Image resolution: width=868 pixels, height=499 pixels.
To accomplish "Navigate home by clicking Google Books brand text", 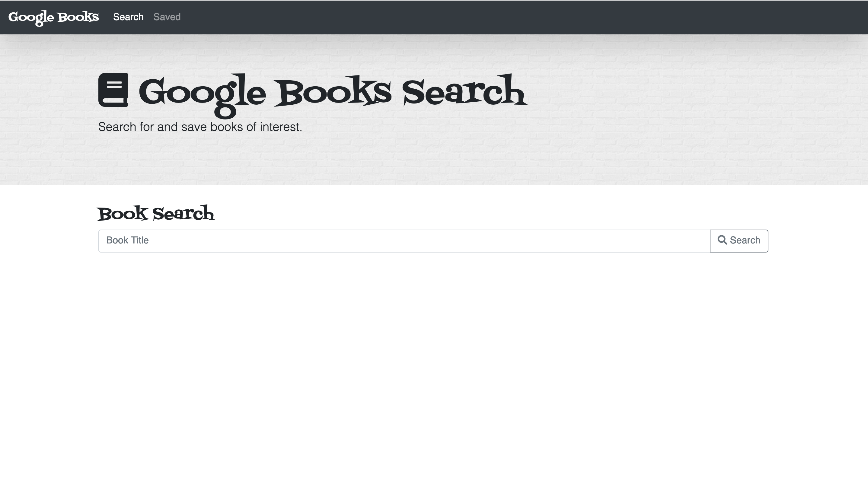I will pyautogui.click(x=53, y=17).
